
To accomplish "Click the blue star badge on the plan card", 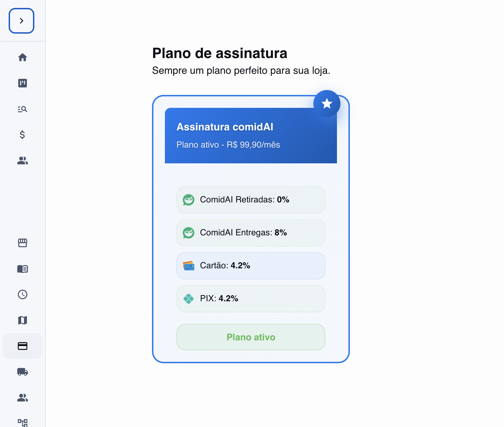I will [327, 103].
